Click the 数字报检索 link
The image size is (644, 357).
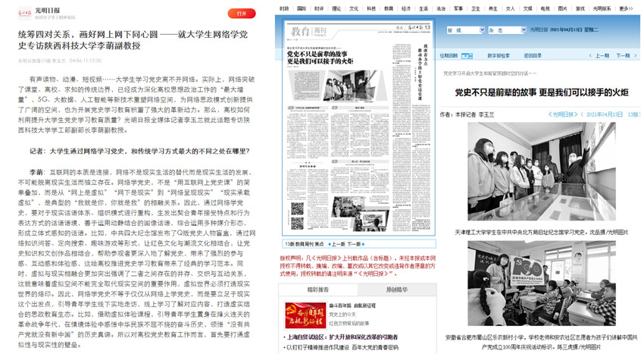(498, 55)
